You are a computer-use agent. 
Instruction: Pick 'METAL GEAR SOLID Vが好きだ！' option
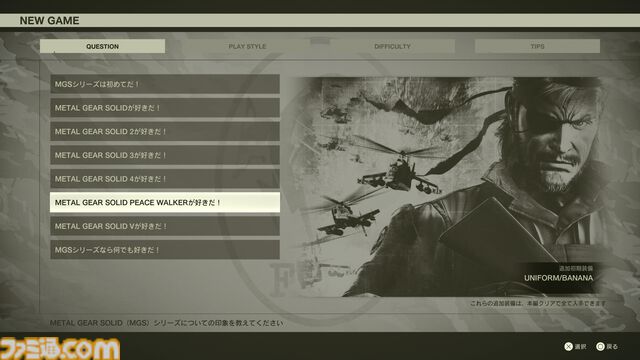click(x=165, y=226)
